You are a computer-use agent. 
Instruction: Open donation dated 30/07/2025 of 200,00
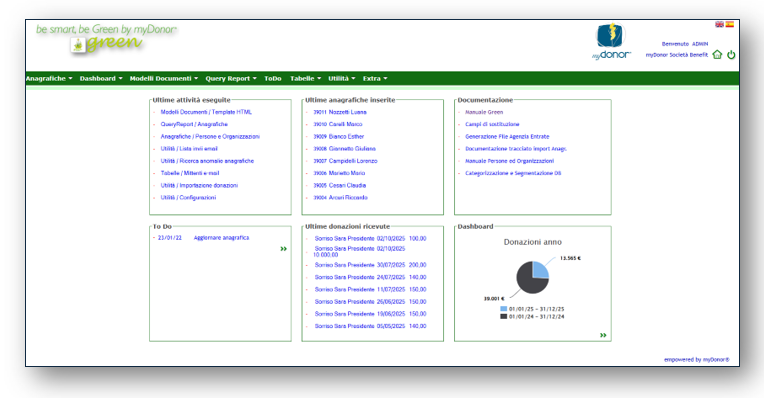pyautogui.click(x=370, y=265)
